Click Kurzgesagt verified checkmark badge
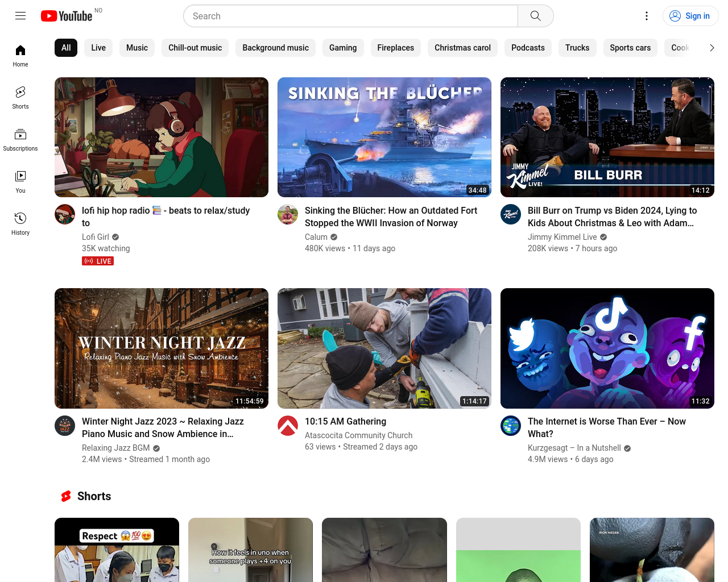 pyautogui.click(x=627, y=448)
